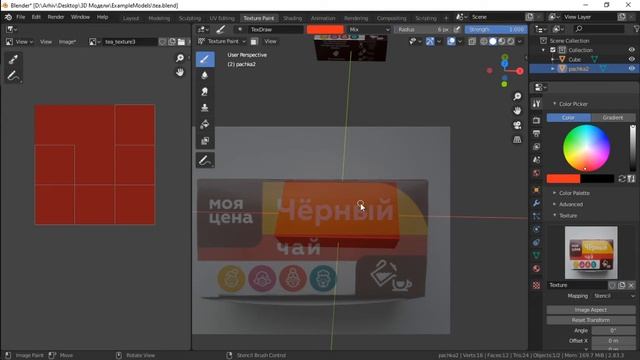Toggle camera view in 3D viewport
The width and height of the screenshot is (640, 360).
click(x=517, y=125)
